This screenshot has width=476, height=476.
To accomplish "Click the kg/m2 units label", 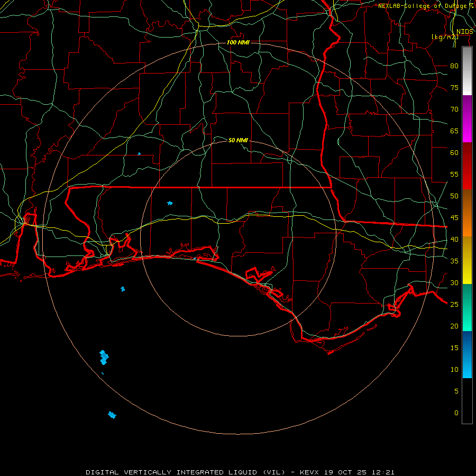I will point(445,36).
